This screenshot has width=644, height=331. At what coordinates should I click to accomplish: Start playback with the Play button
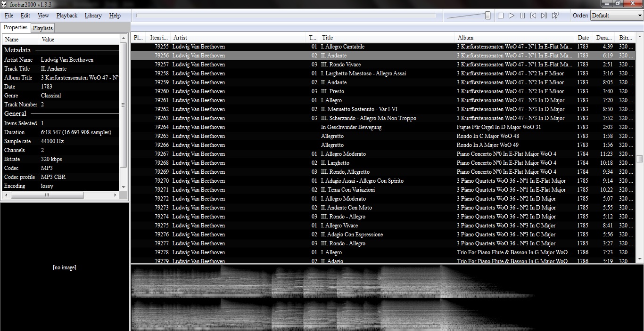coord(512,16)
